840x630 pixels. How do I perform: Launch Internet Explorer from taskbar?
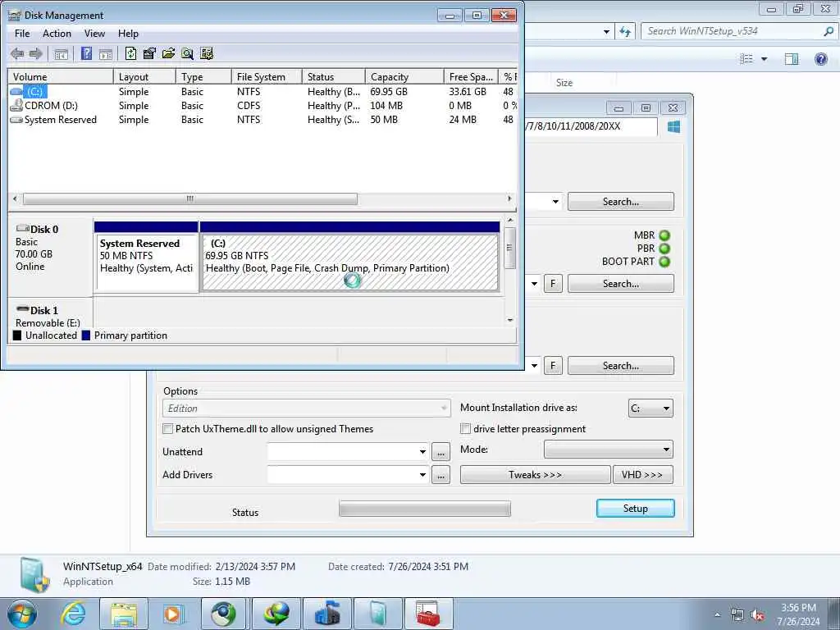click(x=73, y=614)
